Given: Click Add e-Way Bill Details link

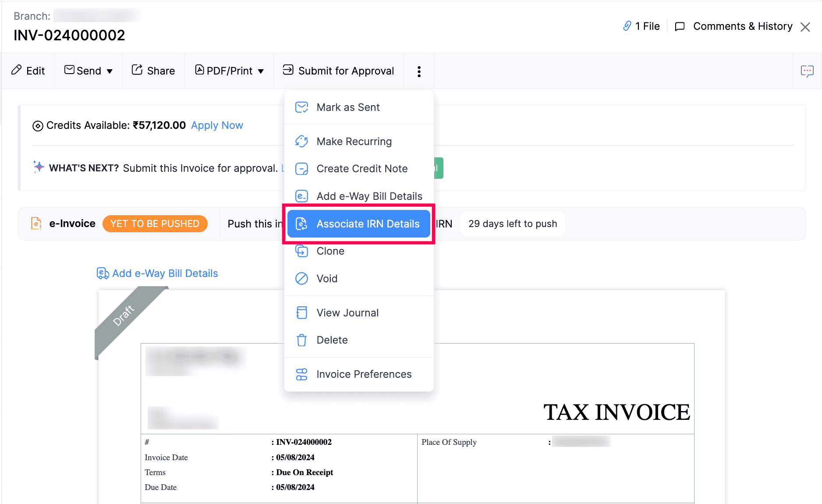Looking at the screenshot, I should click(165, 273).
